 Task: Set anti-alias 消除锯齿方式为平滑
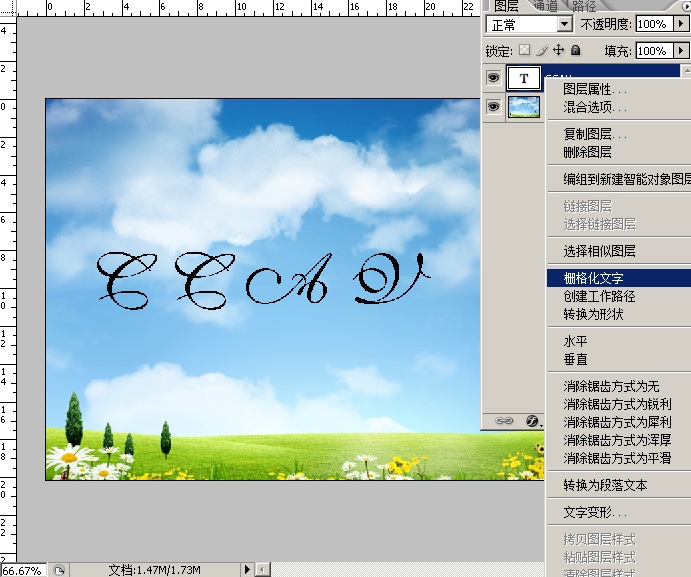click(617, 458)
